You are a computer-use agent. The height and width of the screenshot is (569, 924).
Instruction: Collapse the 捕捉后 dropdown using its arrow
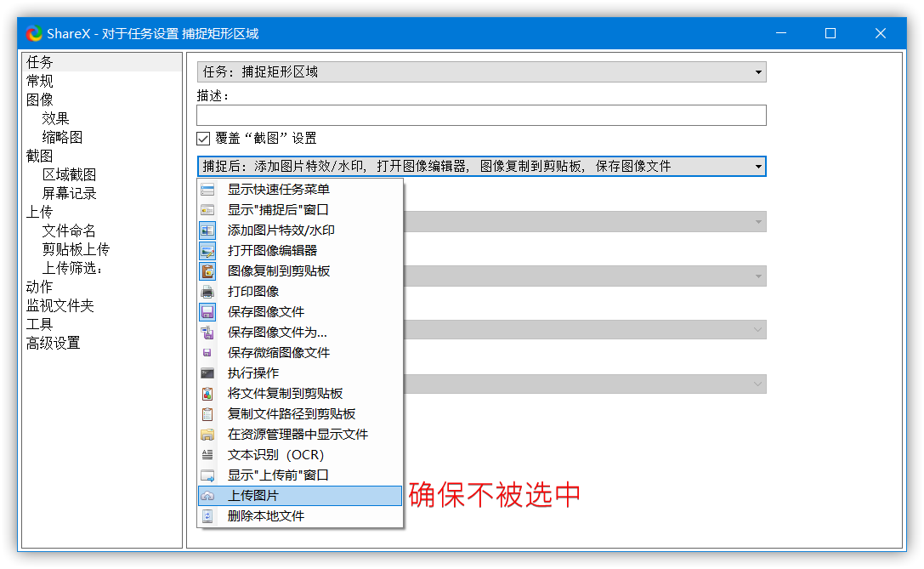pyautogui.click(x=759, y=166)
